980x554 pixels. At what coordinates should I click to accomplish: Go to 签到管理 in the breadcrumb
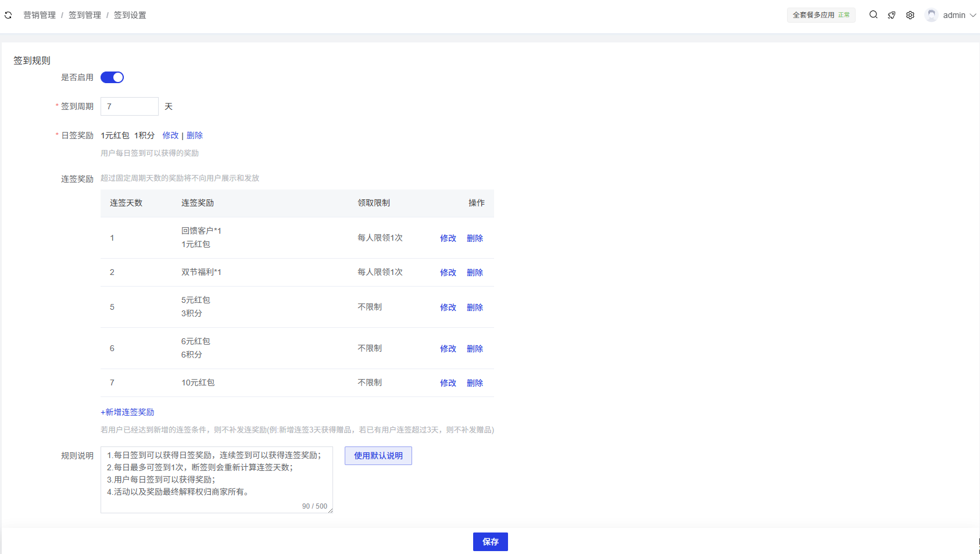pos(85,15)
